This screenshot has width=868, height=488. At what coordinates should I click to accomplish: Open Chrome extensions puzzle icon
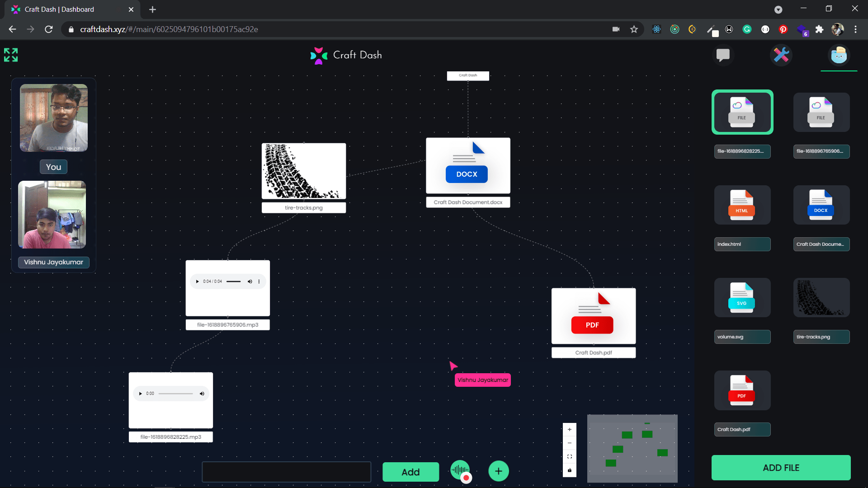819,29
